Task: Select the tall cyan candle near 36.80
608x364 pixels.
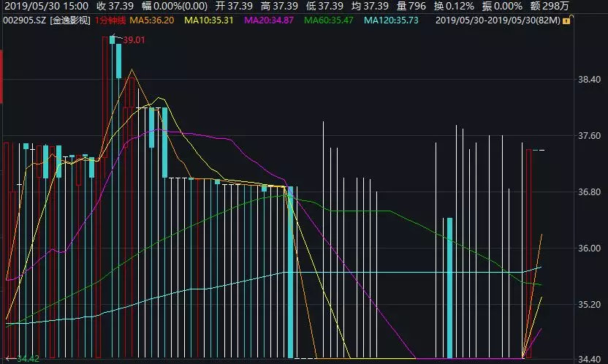Action: (x=291, y=270)
